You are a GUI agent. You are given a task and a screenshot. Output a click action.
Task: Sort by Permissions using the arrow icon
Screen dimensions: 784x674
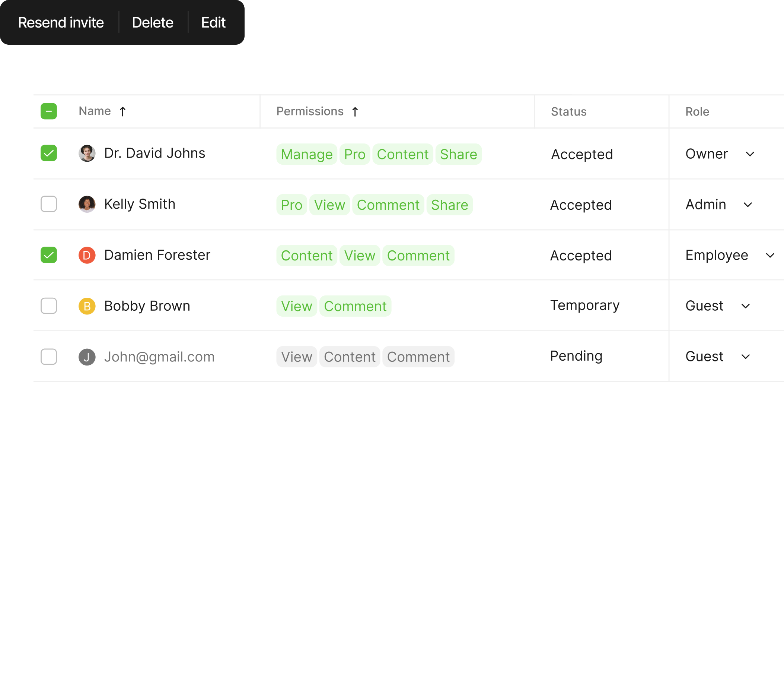coord(355,112)
